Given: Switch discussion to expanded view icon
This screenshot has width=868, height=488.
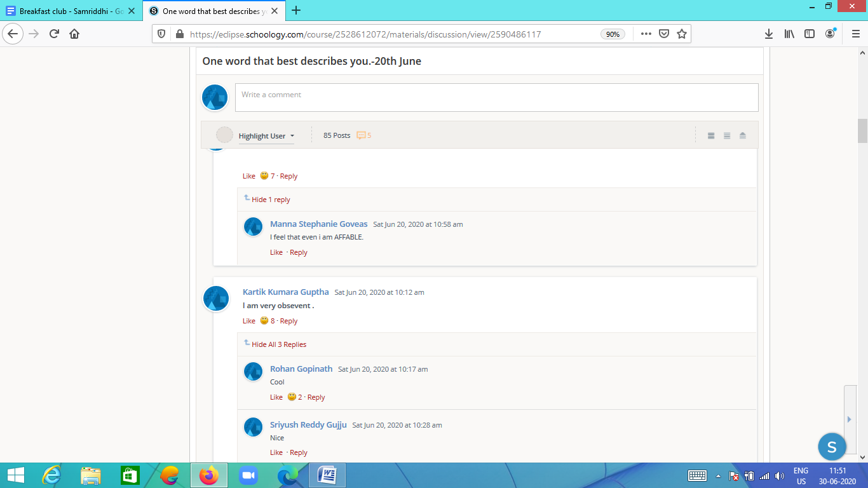Looking at the screenshot, I should 711,135.
